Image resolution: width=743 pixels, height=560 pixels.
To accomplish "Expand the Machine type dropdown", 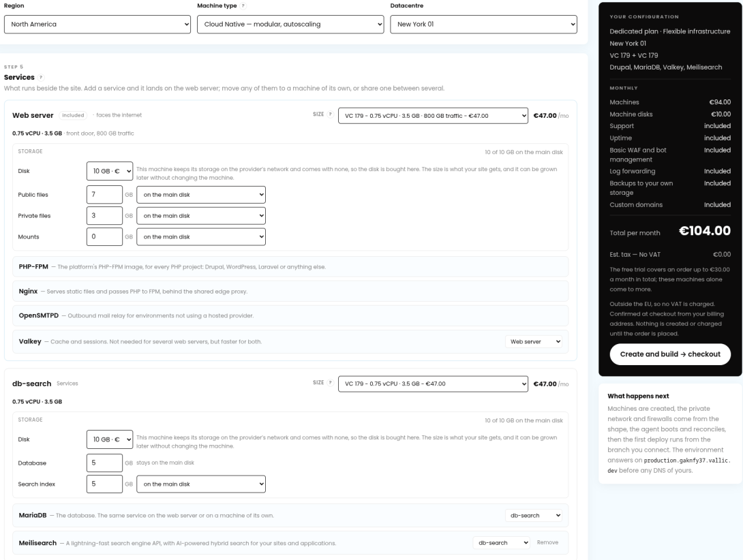I will [x=290, y=24].
